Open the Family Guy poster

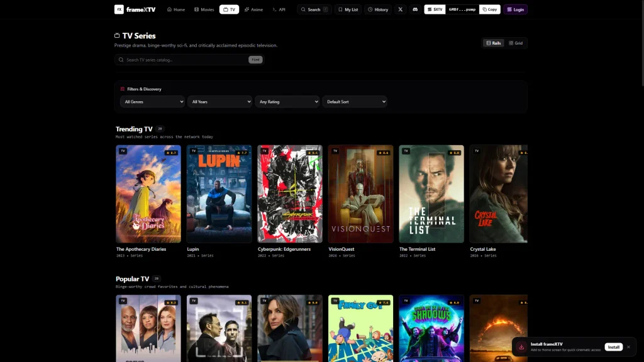pos(360,328)
